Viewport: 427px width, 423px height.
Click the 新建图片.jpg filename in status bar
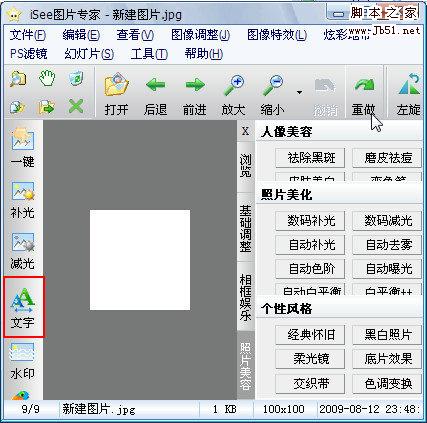tap(99, 409)
